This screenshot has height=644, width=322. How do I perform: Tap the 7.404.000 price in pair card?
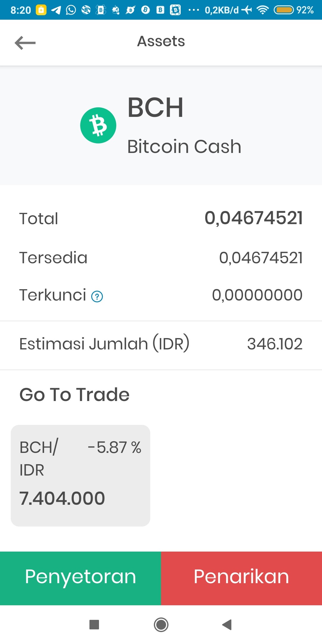(62, 498)
